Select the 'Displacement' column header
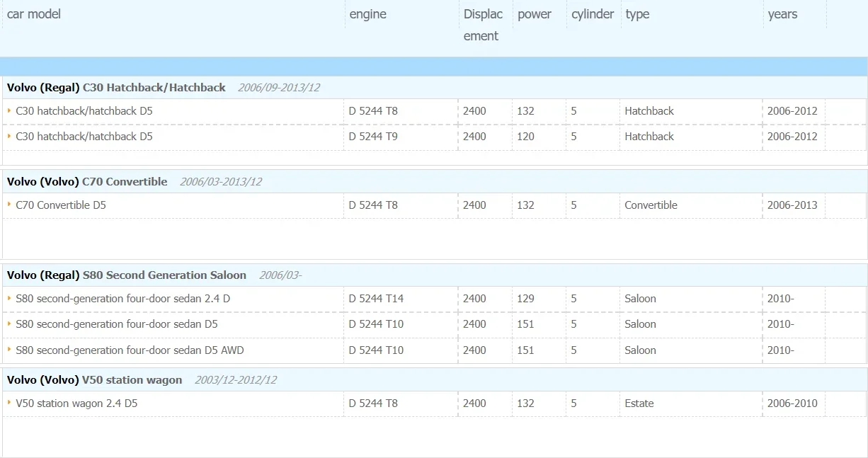This screenshot has width=868, height=458. pos(484,25)
